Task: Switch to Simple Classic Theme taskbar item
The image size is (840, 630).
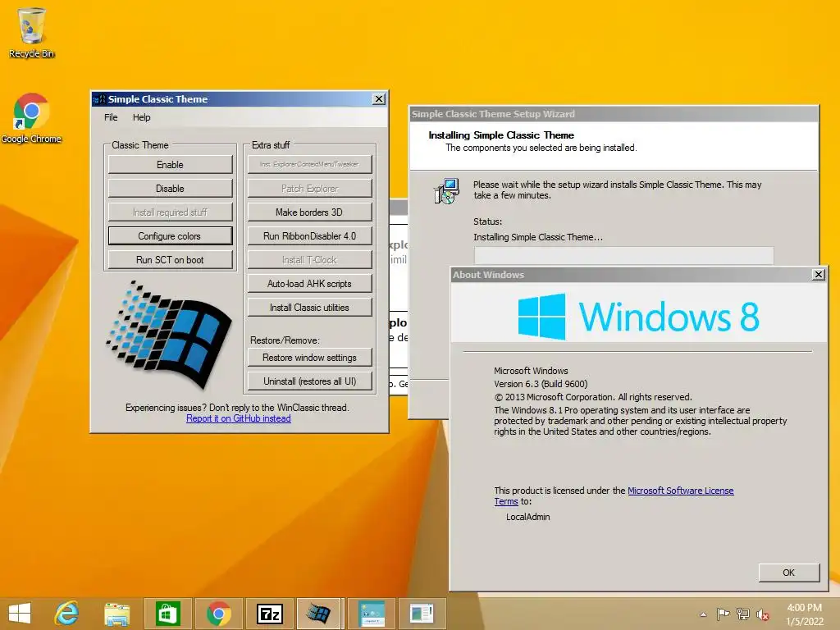Action: pyautogui.click(x=319, y=614)
